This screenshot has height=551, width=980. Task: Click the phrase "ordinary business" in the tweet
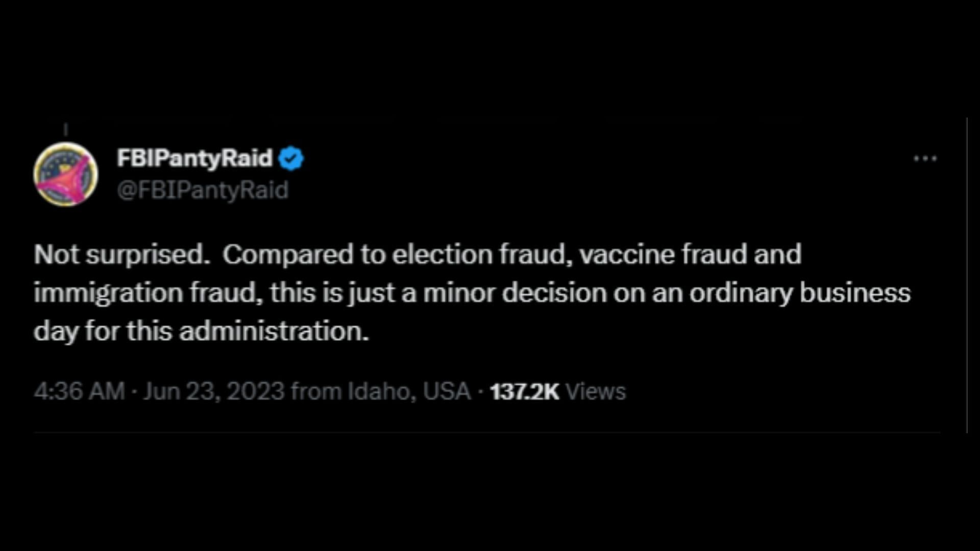[x=800, y=293]
